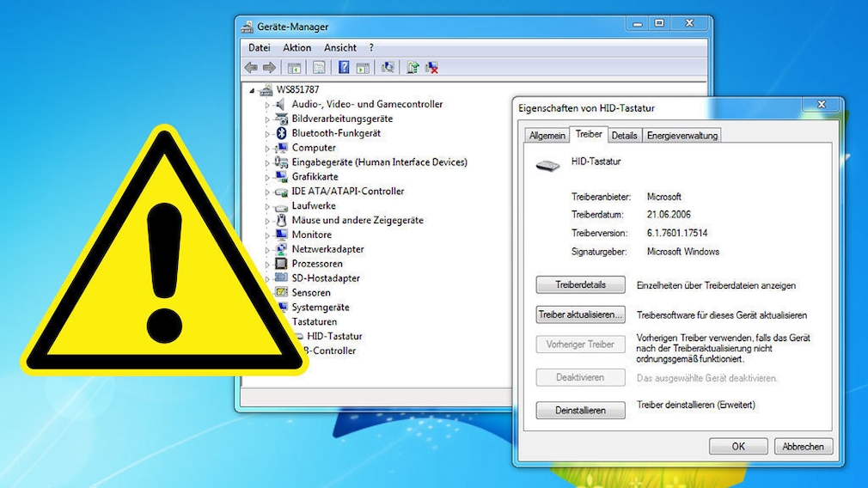Close the Eigenschaften von HID-Tastatur dialog

822,104
